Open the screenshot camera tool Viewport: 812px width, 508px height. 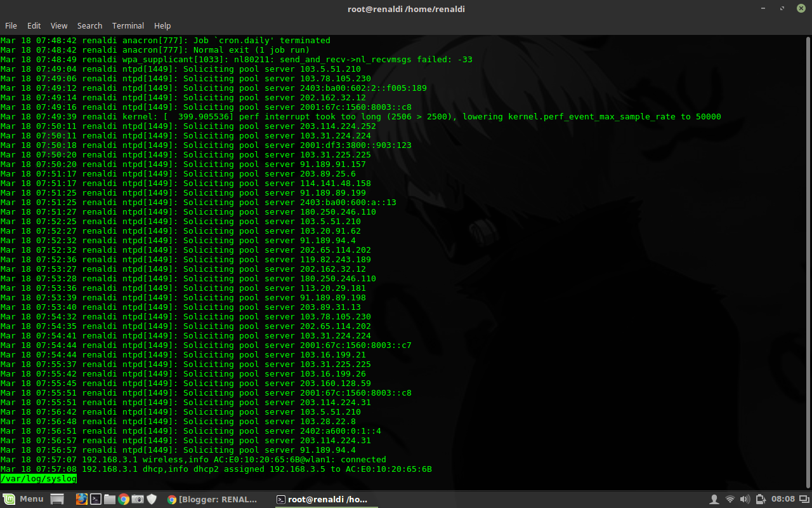click(x=137, y=499)
